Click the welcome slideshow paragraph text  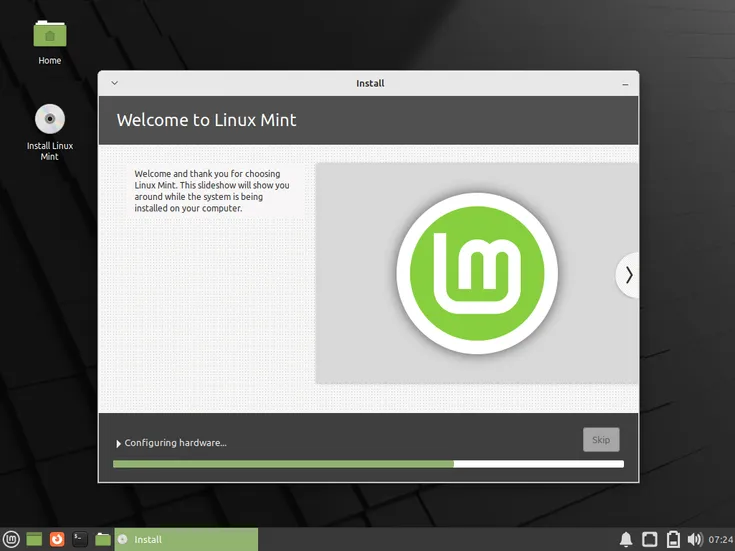pos(211,191)
